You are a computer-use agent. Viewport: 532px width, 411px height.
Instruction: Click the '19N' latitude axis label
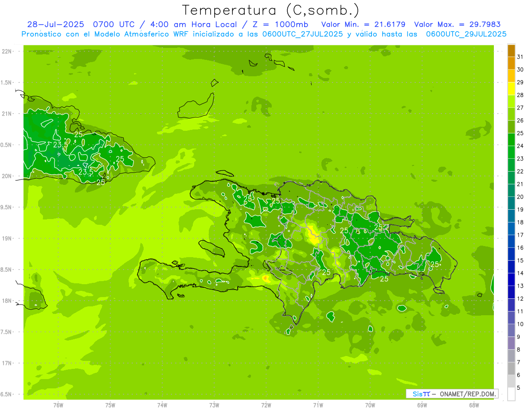coord(7,238)
